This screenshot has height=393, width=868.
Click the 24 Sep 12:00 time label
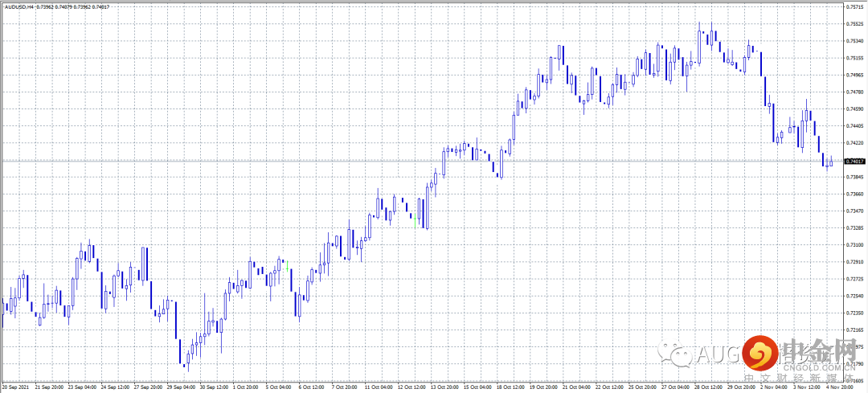pyautogui.click(x=113, y=387)
